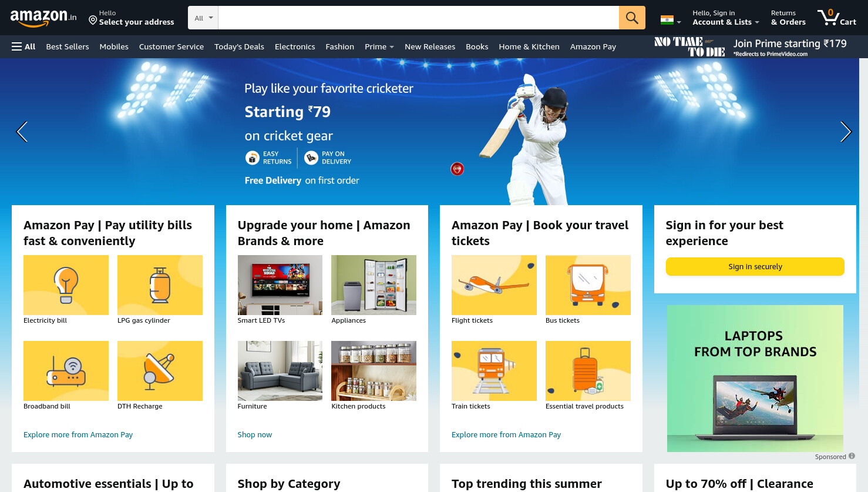The width and height of the screenshot is (868, 492).
Task: Open the Smart LED TVs image
Action: [280, 285]
